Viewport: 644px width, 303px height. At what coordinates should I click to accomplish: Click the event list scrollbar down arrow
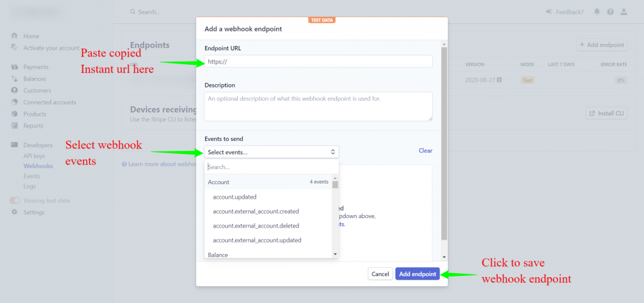point(335,255)
